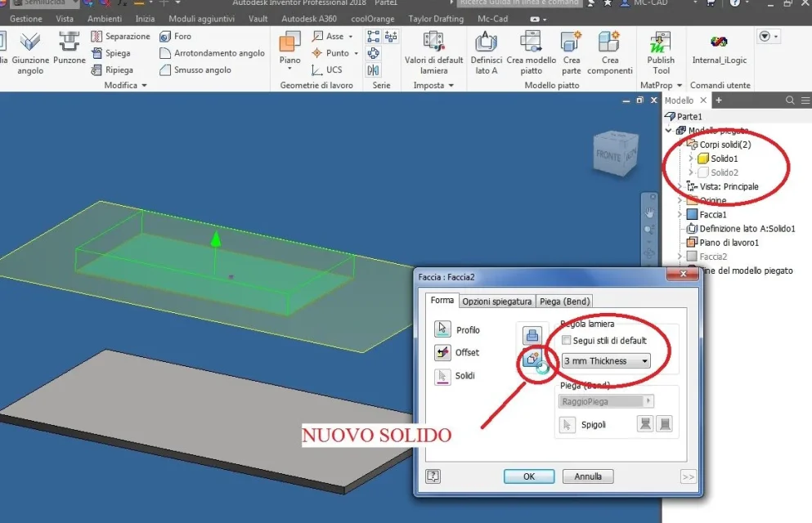Switch to Opzioni spiegatura tab
This screenshot has width=812, height=523.
pyautogui.click(x=496, y=301)
